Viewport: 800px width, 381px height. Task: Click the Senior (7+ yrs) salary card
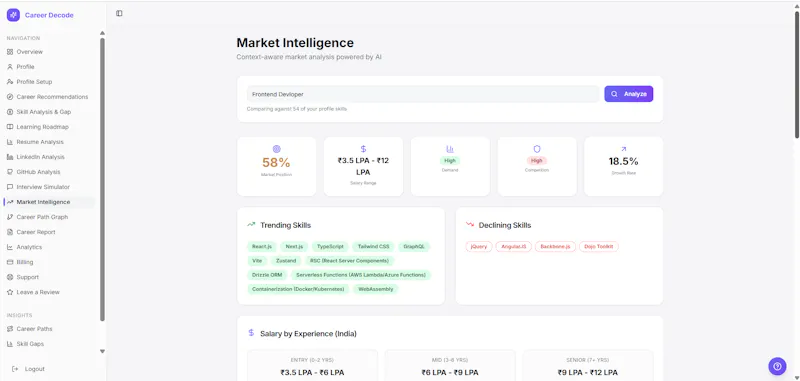pos(588,365)
